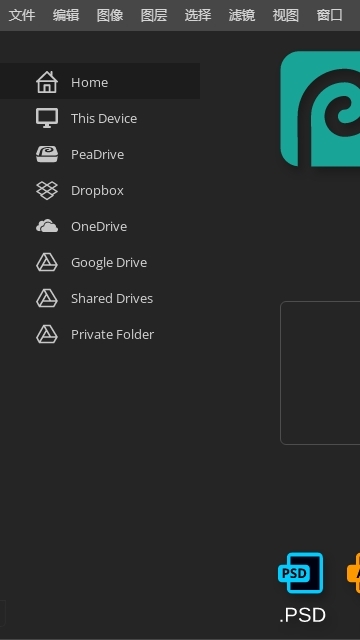Open the 文件 menu
This screenshot has width=360, height=640.
22,16
